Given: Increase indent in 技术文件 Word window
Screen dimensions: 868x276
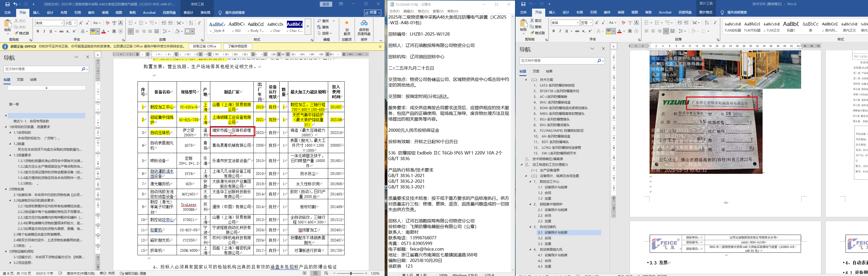Looking at the screenshot, I should [x=686, y=23].
